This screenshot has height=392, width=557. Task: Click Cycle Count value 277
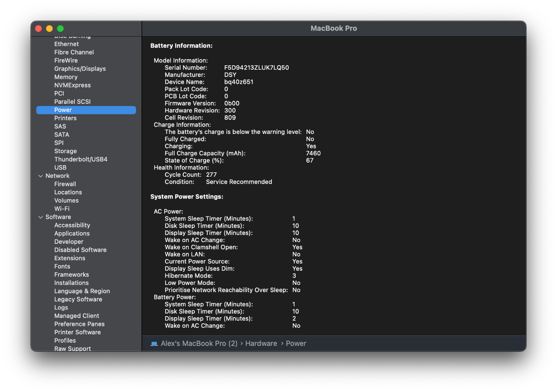coord(211,175)
